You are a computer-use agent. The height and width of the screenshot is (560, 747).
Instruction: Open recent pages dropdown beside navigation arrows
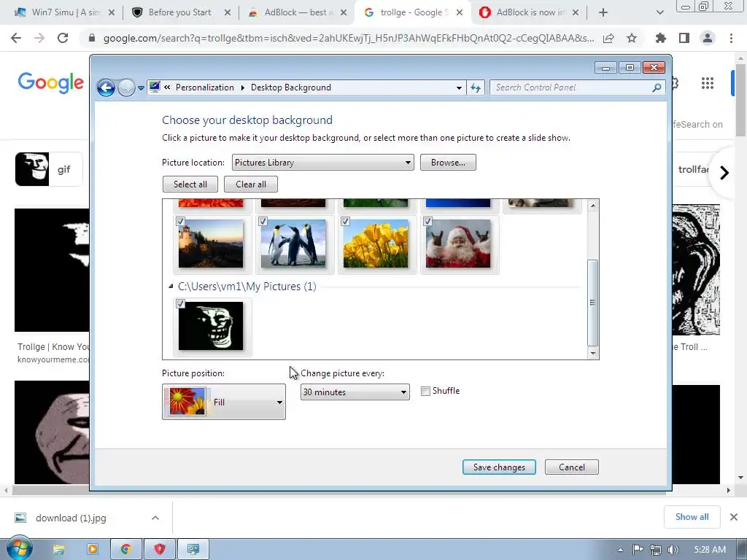coord(141,88)
